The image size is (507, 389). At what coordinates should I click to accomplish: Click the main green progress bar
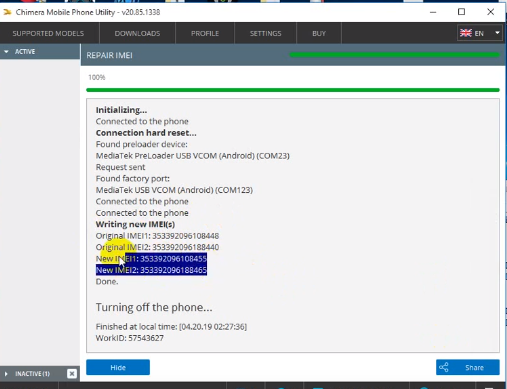coord(293,90)
